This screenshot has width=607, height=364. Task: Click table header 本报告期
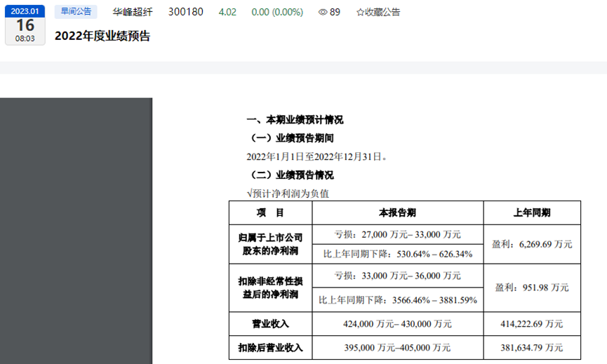398,213
